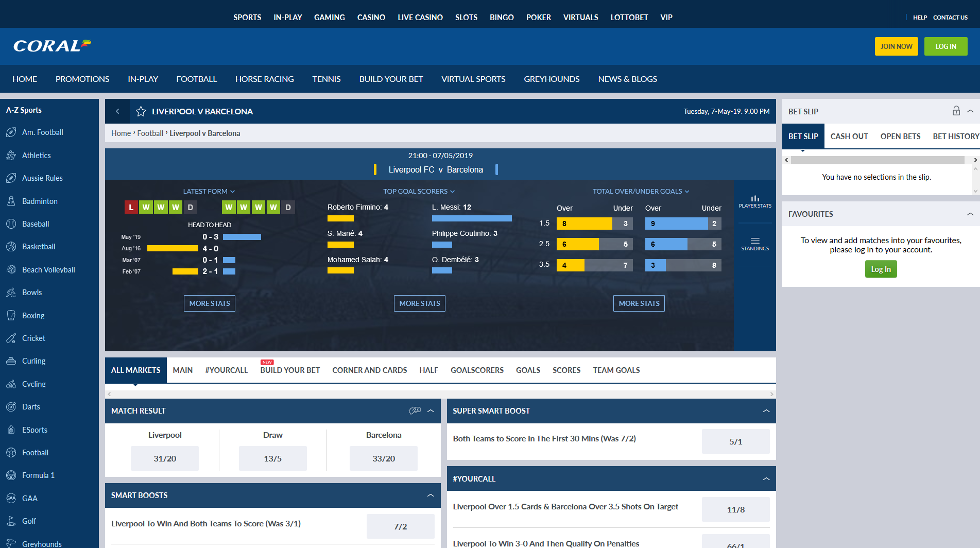980x548 pixels.
Task: Collapse the Bet Slip panel
Action: (x=970, y=111)
